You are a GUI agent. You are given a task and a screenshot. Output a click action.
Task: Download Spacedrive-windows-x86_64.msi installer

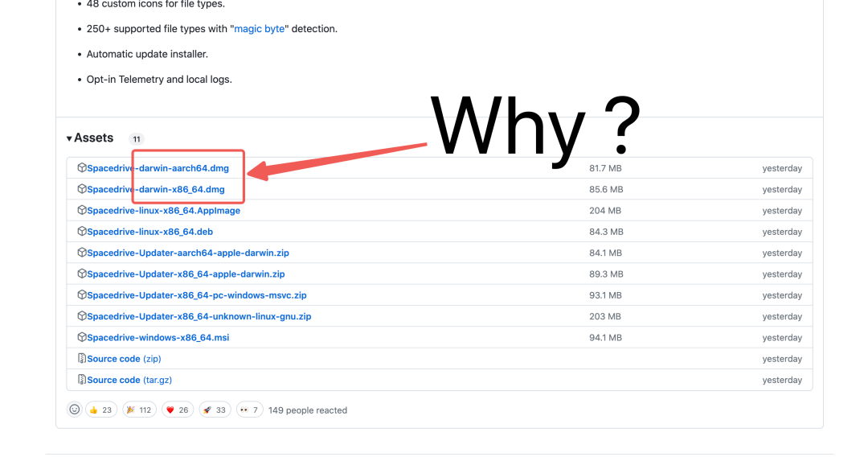point(158,338)
